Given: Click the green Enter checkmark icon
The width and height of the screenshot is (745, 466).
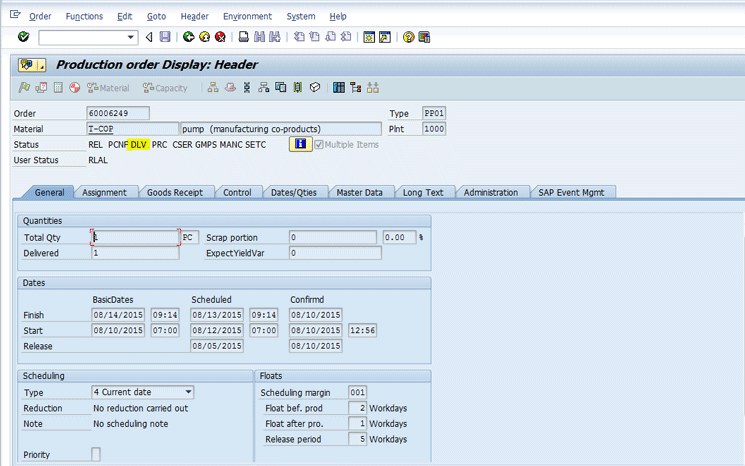Looking at the screenshot, I should tap(23, 37).
